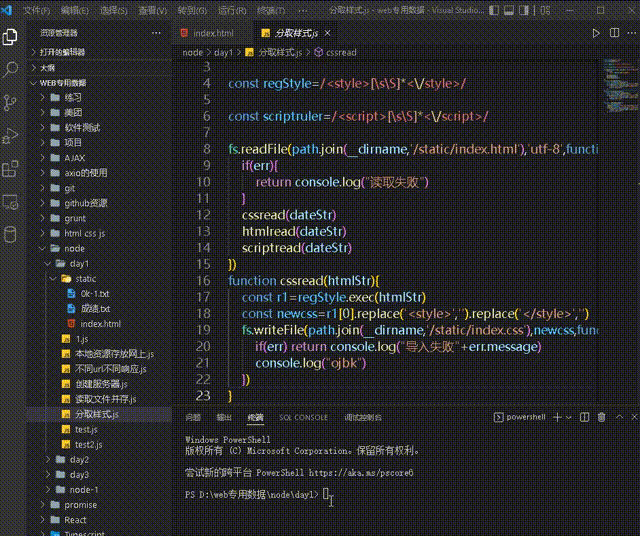Expand the promise folder

coord(81,505)
